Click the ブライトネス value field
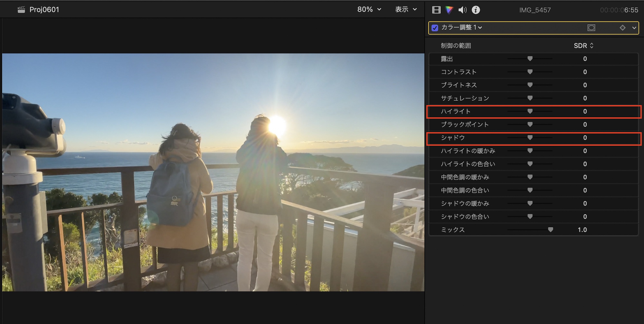Image resolution: width=644 pixels, height=324 pixels. click(x=585, y=85)
